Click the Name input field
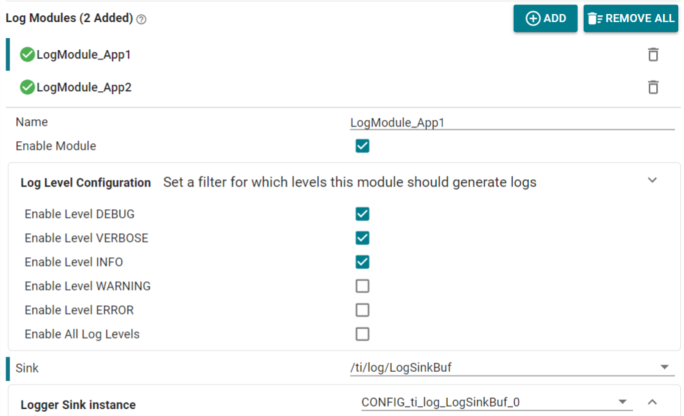This screenshot has width=684, height=416. click(x=511, y=122)
